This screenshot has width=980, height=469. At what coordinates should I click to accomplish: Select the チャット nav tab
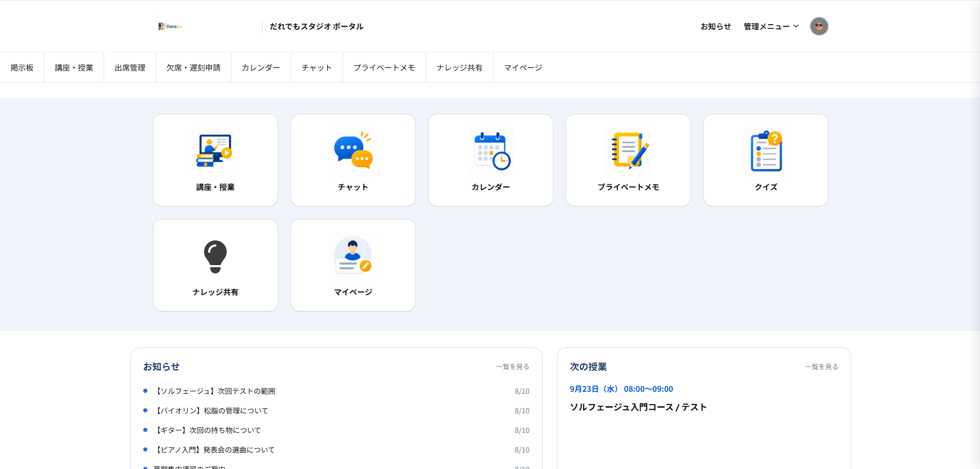coord(317,67)
